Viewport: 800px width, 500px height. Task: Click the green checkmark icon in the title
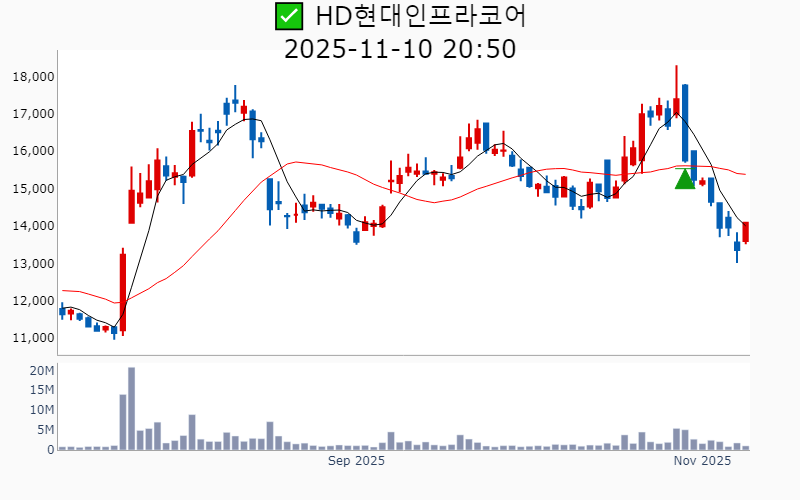[289, 16]
